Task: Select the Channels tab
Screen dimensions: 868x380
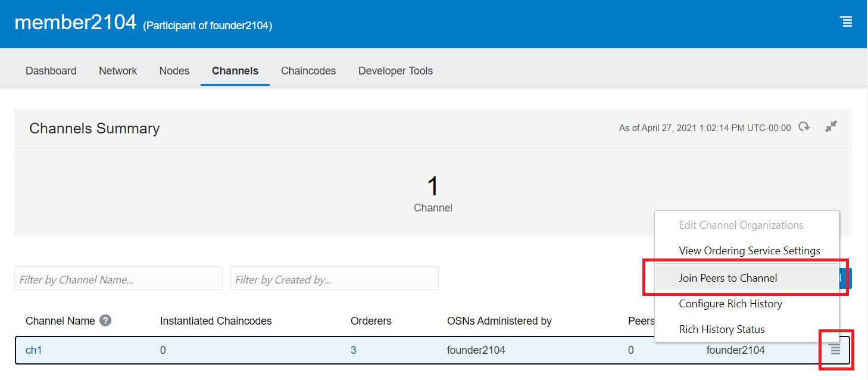Action: 235,71
